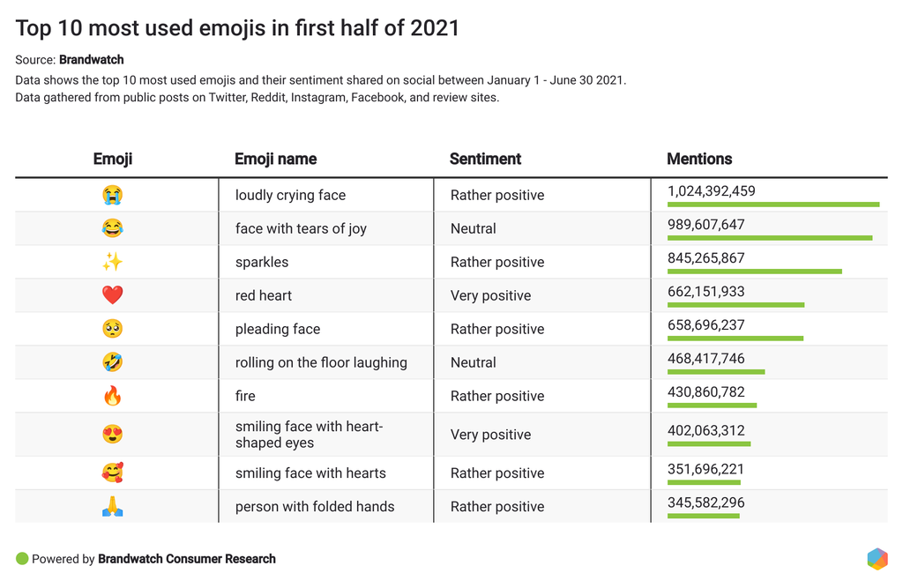Select the folded hands emoji

tap(112, 506)
